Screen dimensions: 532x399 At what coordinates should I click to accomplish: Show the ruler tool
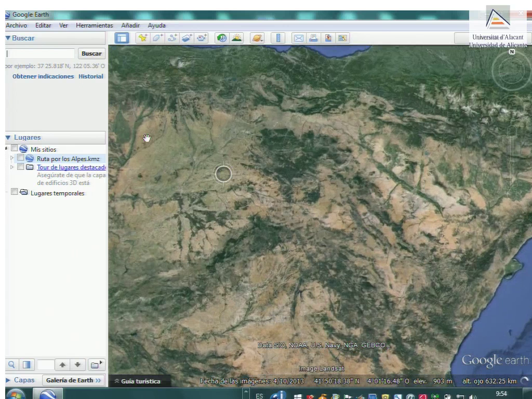coord(278,38)
